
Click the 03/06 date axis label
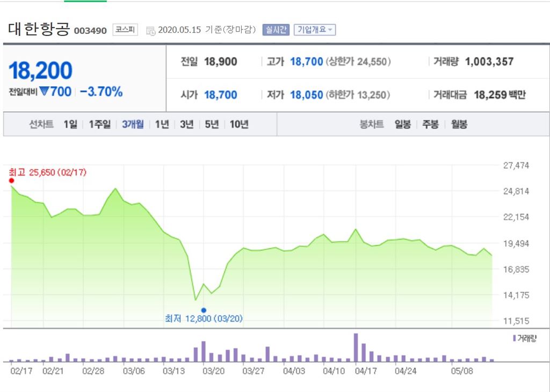[x=134, y=371]
